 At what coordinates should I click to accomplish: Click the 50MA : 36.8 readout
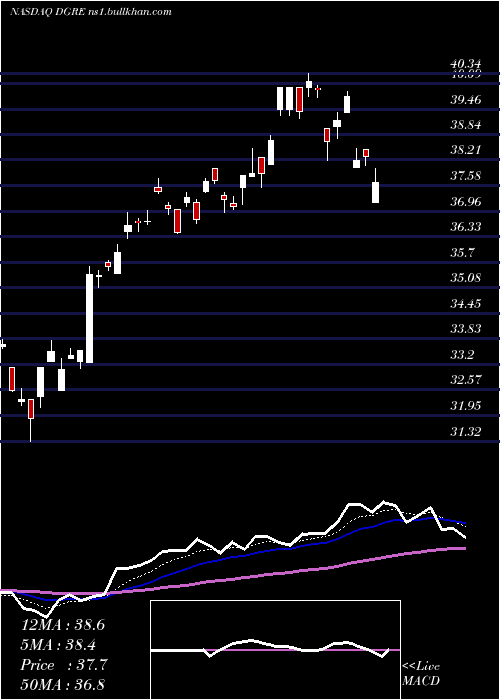[x=63, y=684]
